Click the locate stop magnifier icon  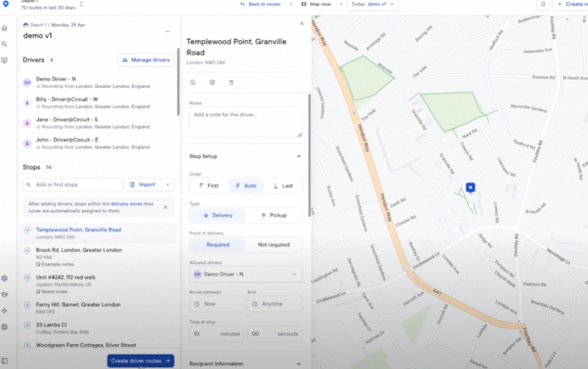193,83
